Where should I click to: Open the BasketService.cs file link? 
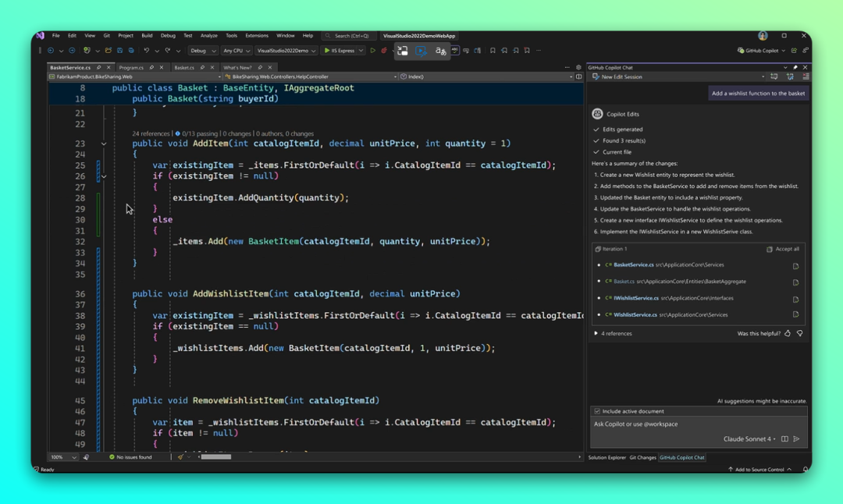point(634,265)
